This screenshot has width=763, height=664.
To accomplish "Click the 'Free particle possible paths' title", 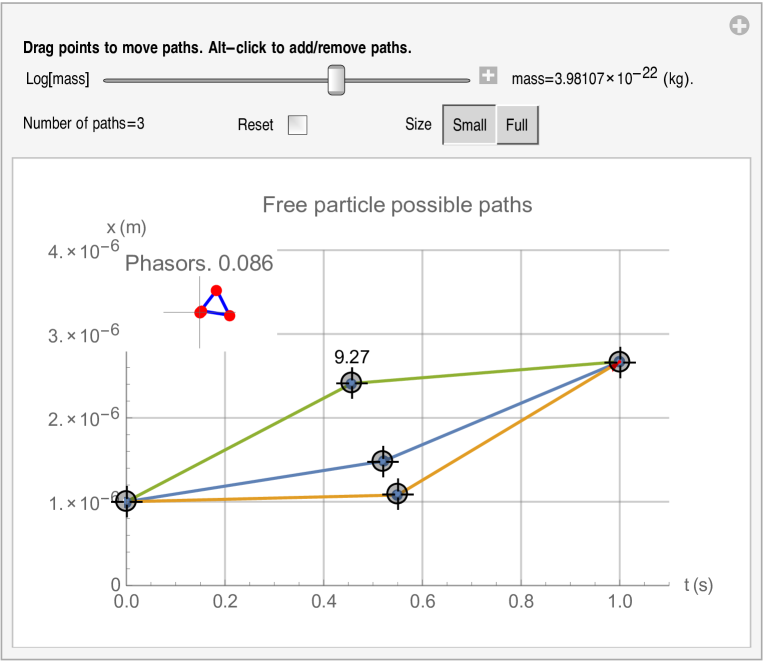I will (397, 205).
